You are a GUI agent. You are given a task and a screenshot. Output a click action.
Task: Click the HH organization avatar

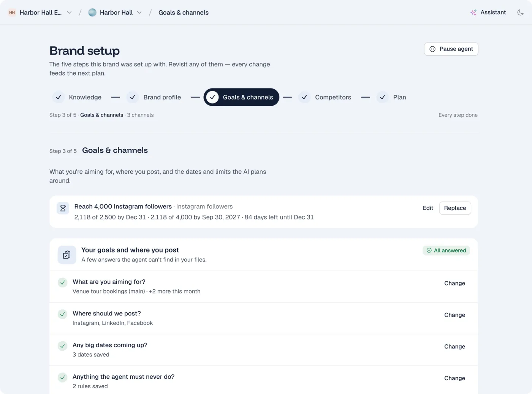(12, 13)
